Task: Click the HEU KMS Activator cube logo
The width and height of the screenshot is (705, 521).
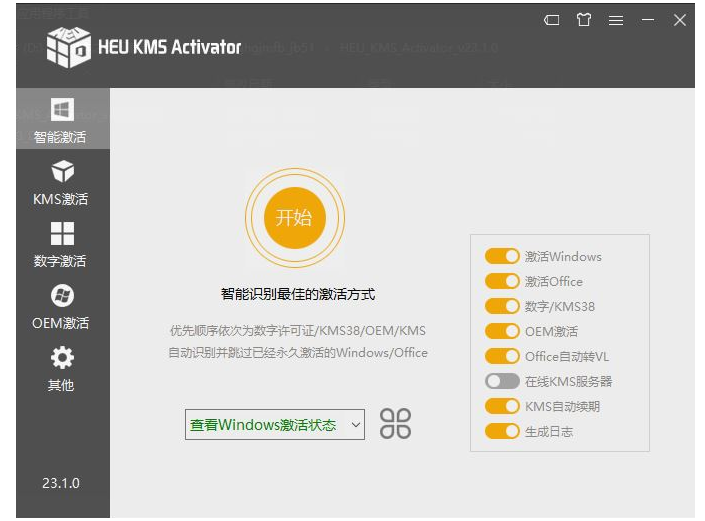Action: (x=68, y=47)
